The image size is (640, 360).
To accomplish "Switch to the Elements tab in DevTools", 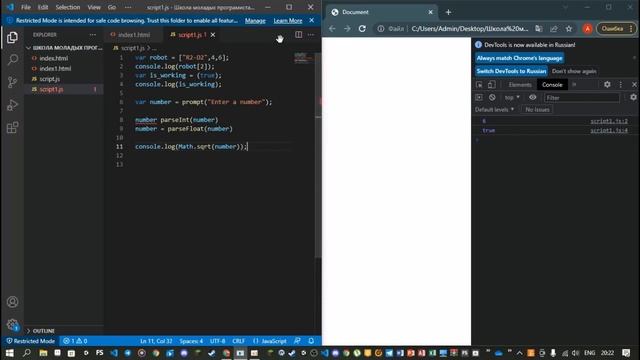I will [x=520, y=84].
